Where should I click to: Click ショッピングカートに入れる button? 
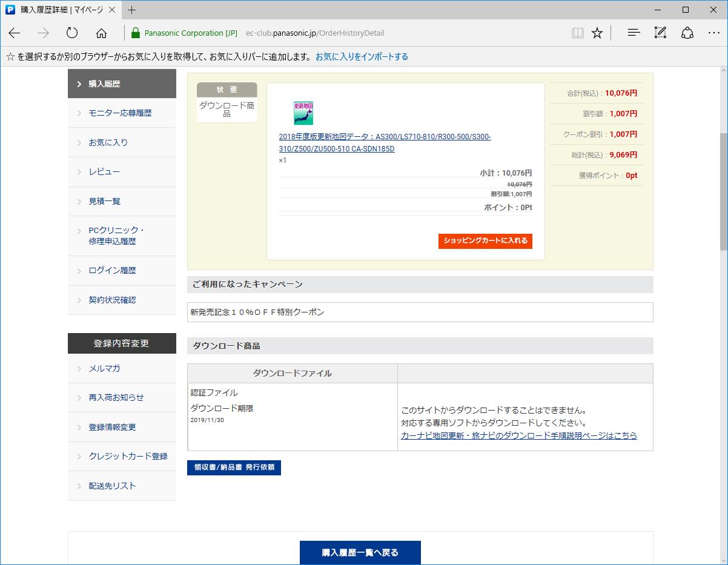tap(485, 240)
